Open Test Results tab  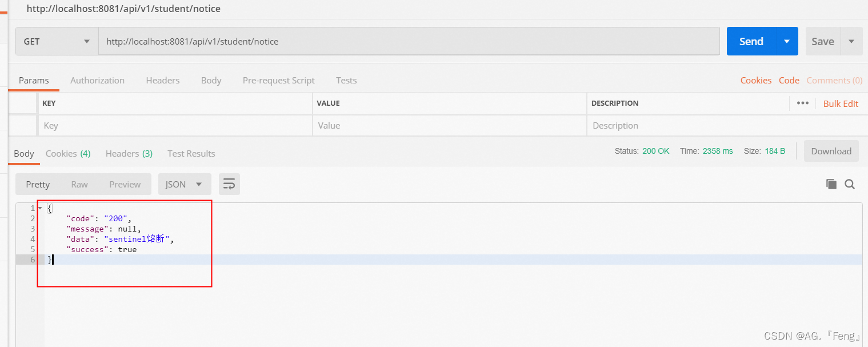[191, 154]
